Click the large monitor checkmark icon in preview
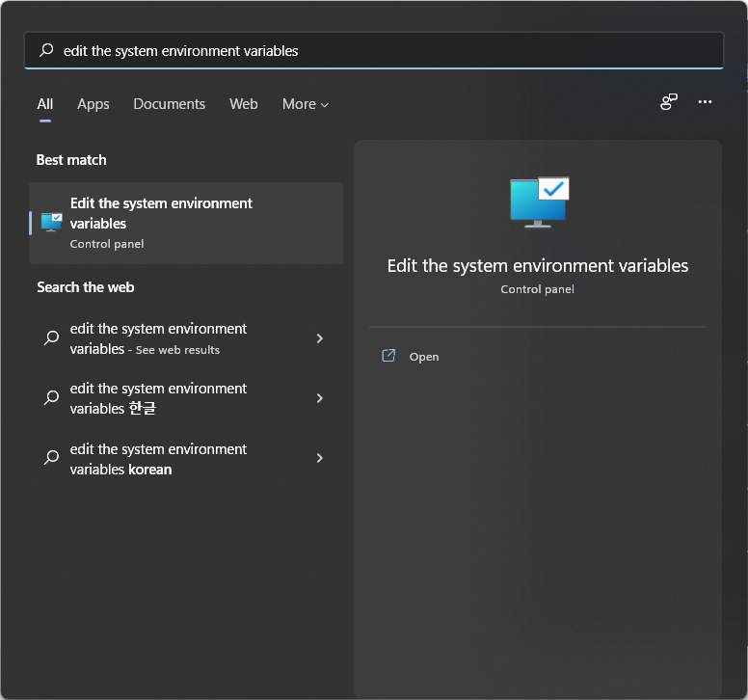The image size is (748, 700). pos(539,202)
